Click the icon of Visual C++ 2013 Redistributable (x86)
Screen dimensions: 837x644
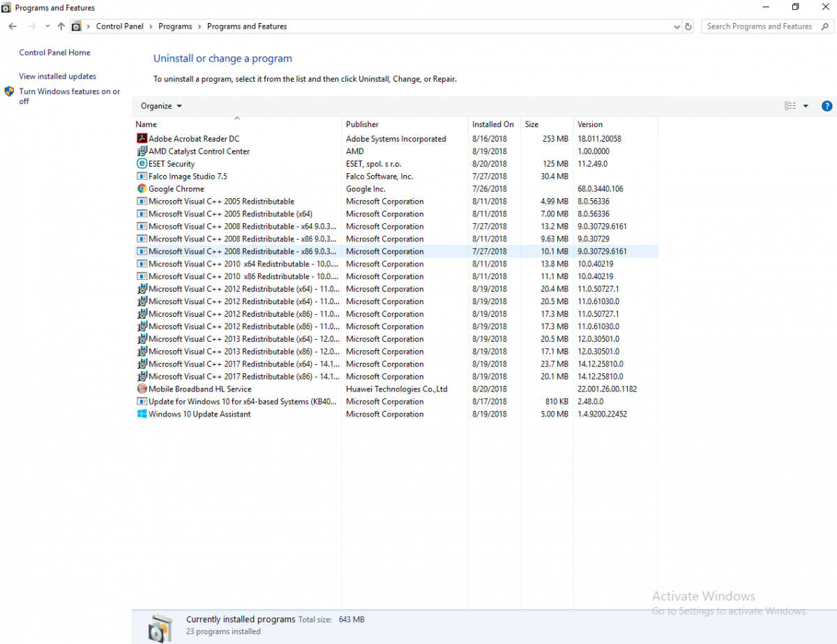pyautogui.click(x=142, y=352)
